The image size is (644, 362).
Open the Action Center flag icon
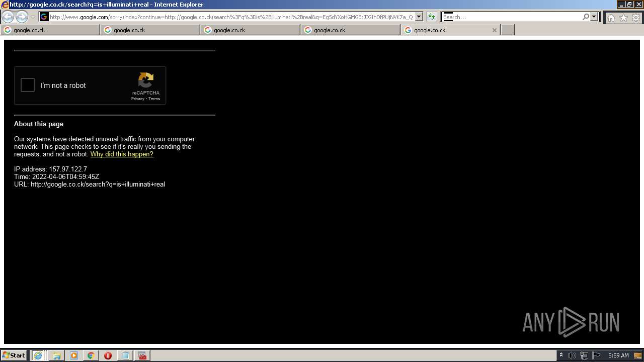(596, 355)
